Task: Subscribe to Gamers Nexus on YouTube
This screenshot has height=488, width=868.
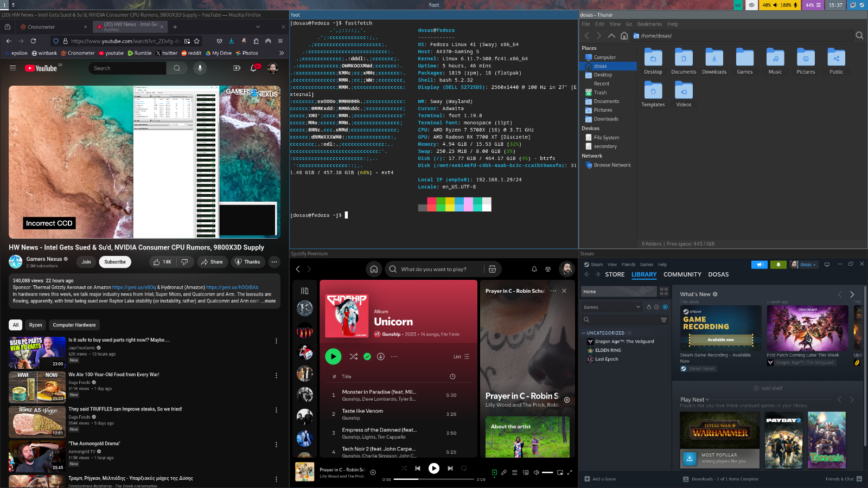Action: click(x=115, y=262)
